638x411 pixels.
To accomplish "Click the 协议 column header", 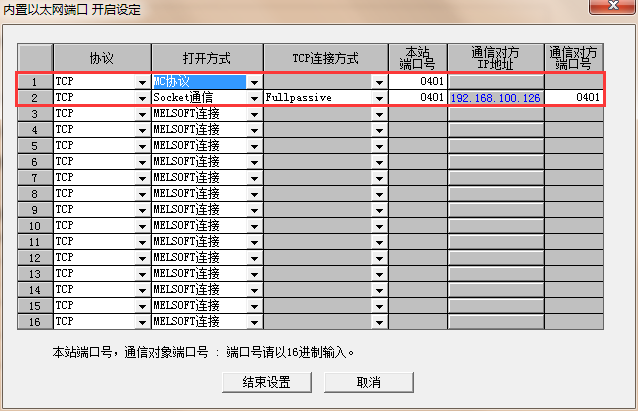I will [102, 58].
